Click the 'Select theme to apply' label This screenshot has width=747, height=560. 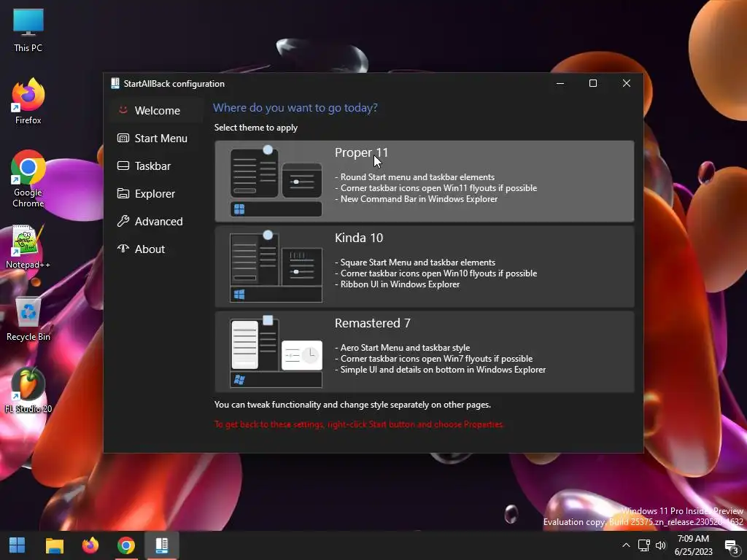pos(256,128)
